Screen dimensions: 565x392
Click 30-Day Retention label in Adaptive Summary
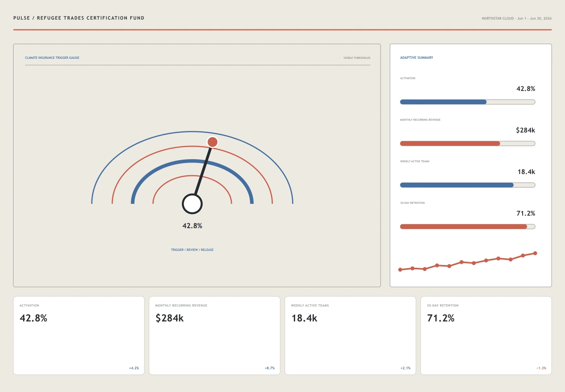point(412,203)
